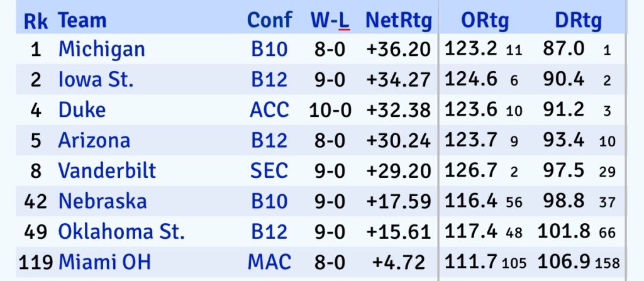Screen dimensions: 644x281
Task: Sort by the NetRtg column header
Action: (399, 21)
